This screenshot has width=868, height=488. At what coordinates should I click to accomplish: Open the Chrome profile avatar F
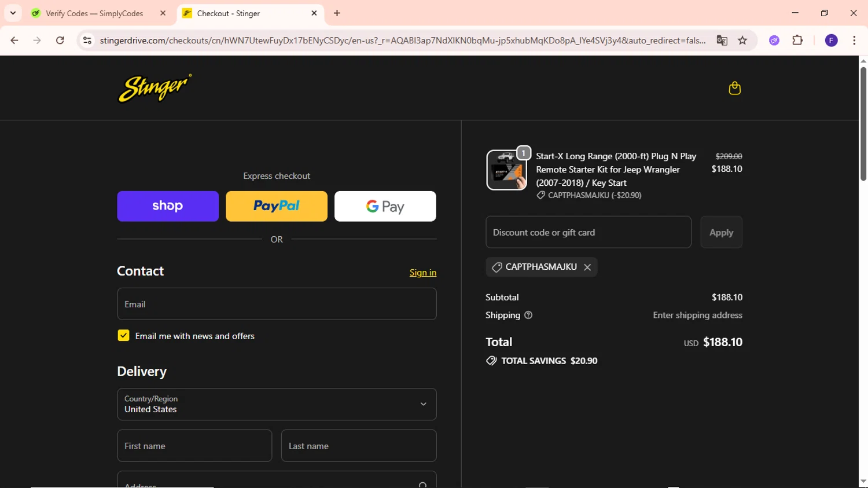pyautogui.click(x=831, y=41)
